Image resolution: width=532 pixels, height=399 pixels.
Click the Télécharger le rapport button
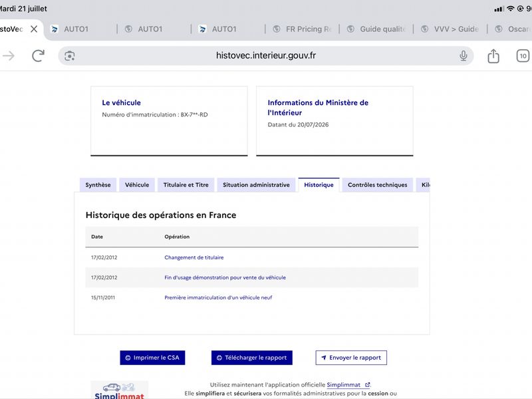pos(252,358)
